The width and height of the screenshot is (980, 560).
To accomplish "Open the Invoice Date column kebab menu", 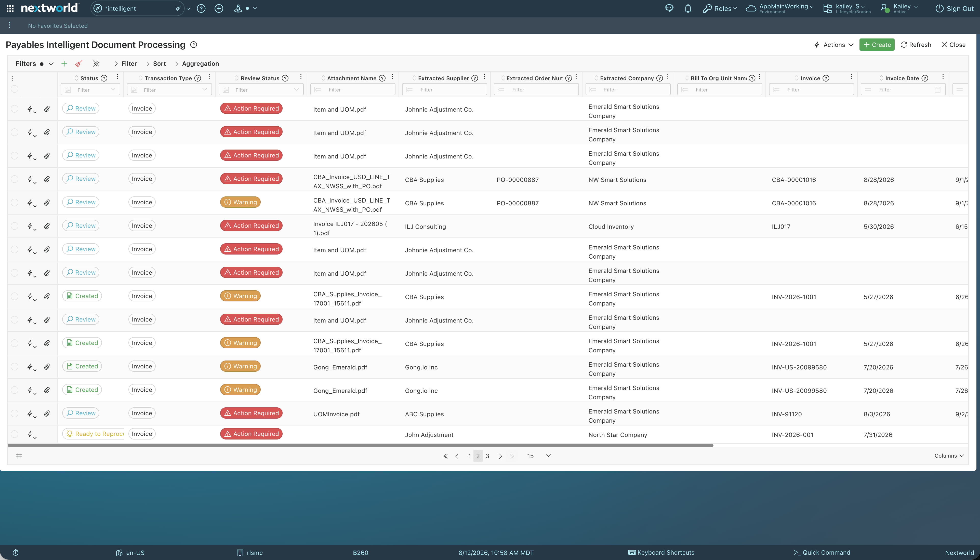I will (x=943, y=77).
